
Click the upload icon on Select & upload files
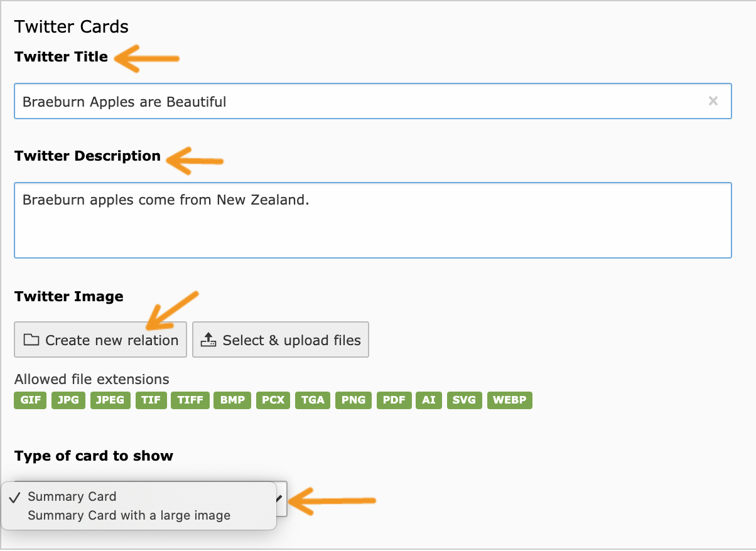pos(208,340)
